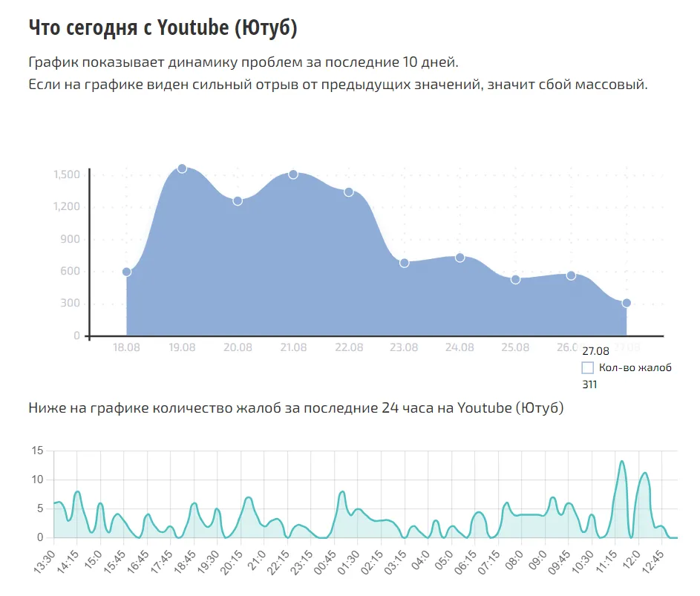Click y-axis label 1,500

(x=67, y=174)
